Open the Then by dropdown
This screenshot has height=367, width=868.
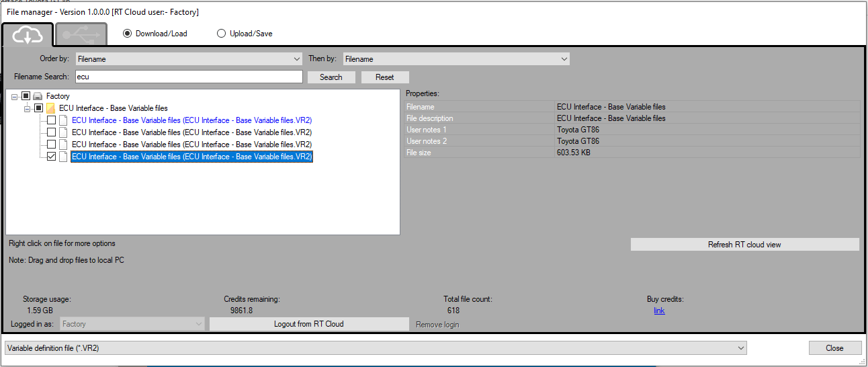click(456, 59)
